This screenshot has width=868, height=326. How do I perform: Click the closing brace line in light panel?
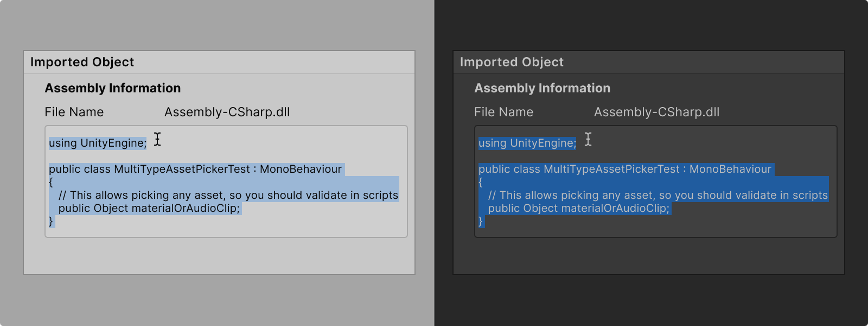(51, 221)
